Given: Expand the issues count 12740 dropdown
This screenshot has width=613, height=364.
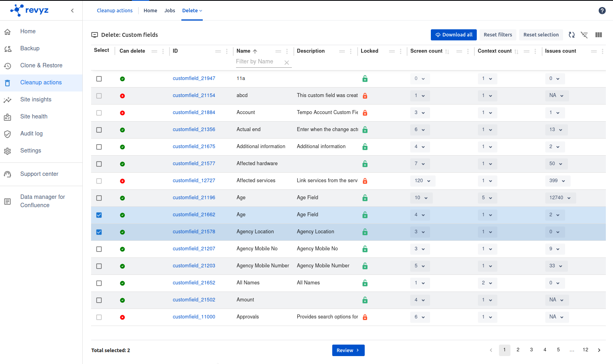Looking at the screenshot, I should pos(560,198).
